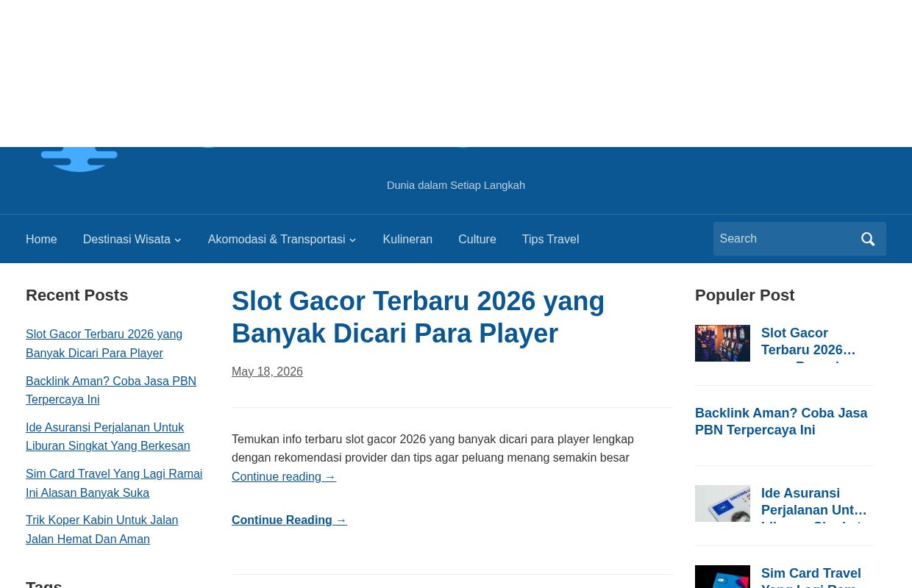Viewport: 912px width, 588px height.
Task: Open the Tips Travel menu item
Action: coord(550,239)
